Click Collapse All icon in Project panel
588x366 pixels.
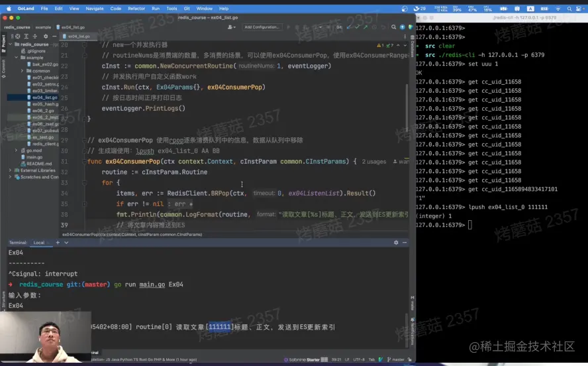pos(35,36)
